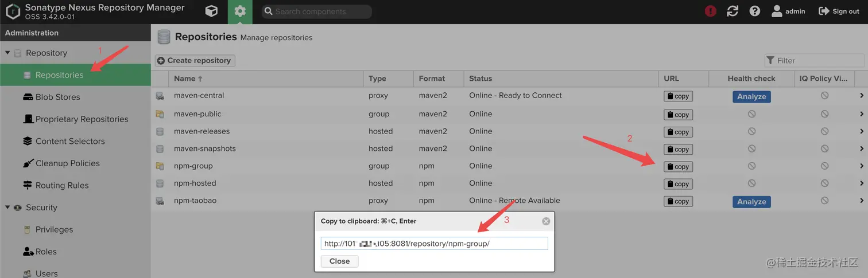Open npm-taobao row arrow
This screenshot has width=868, height=278.
[x=862, y=201]
